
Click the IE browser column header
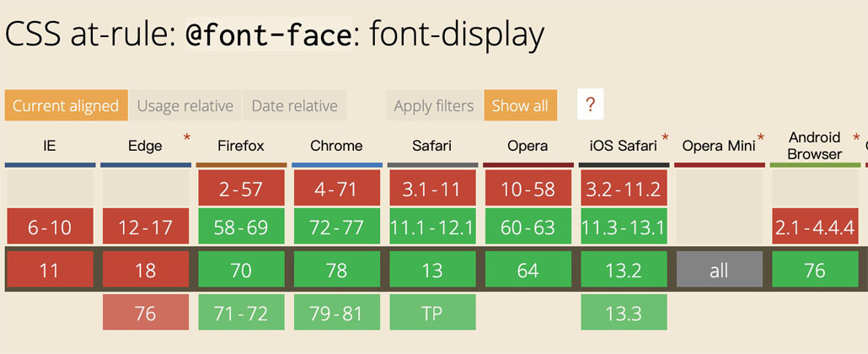point(50,147)
